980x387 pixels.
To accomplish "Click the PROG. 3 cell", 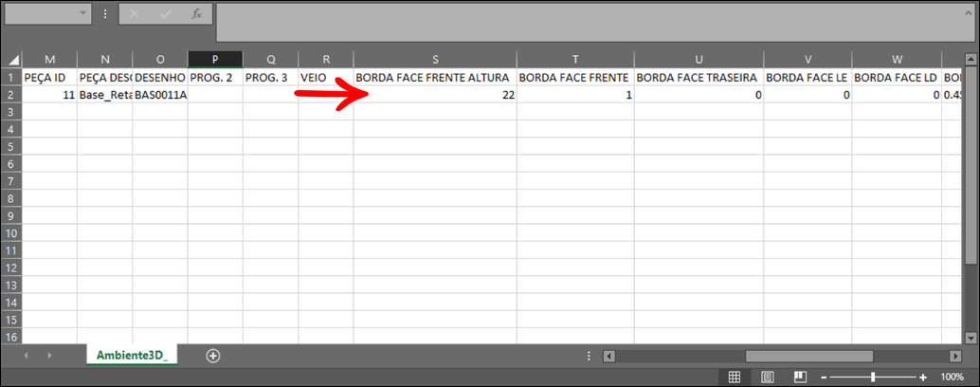I will 271,78.
